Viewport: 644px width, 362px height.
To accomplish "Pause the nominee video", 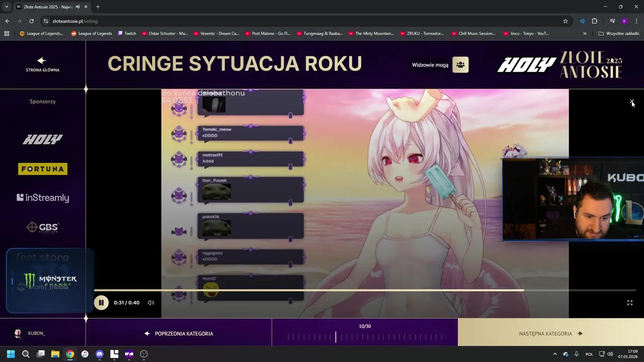I will coord(101,303).
